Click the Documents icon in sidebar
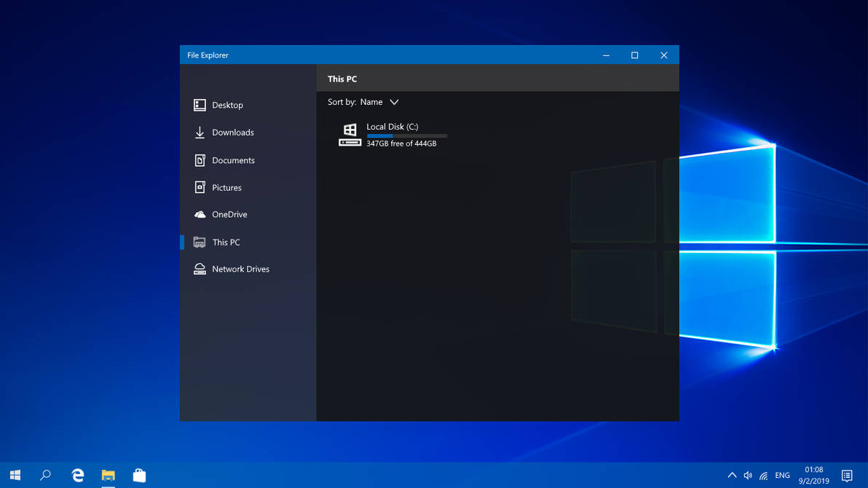The image size is (868, 488). tap(200, 160)
